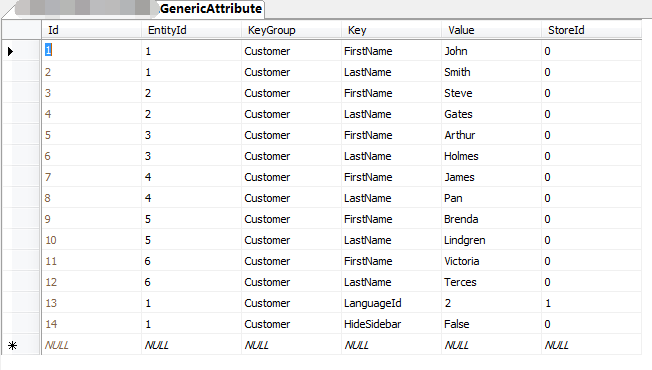Screen dimensions: 652x370
Task: Click the Id column header
Action: point(91,30)
